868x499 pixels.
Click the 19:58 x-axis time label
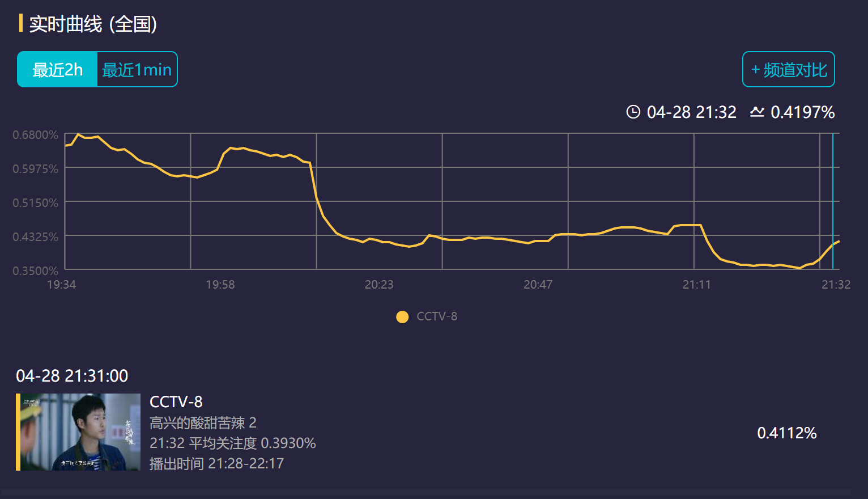(220, 284)
